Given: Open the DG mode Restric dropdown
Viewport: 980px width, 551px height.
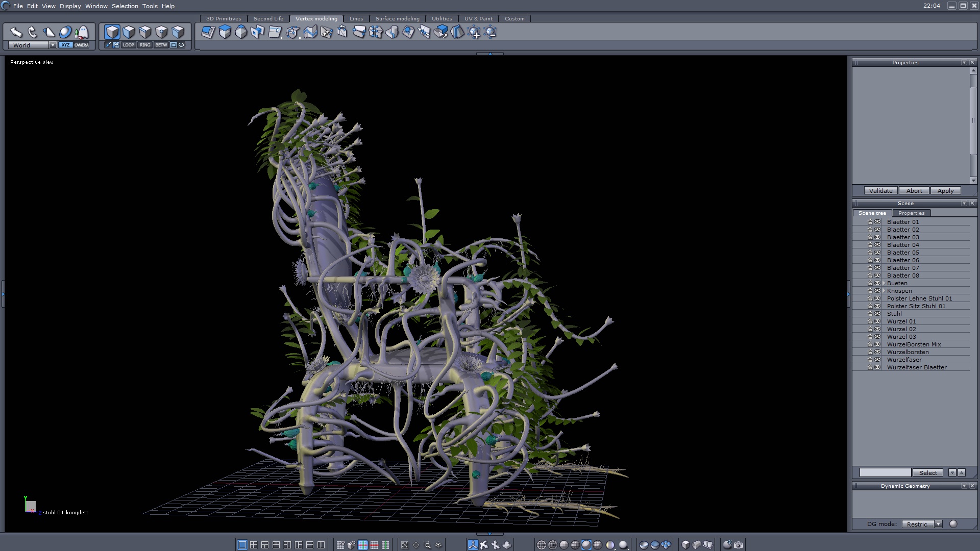Looking at the screenshot, I should [938, 524].
